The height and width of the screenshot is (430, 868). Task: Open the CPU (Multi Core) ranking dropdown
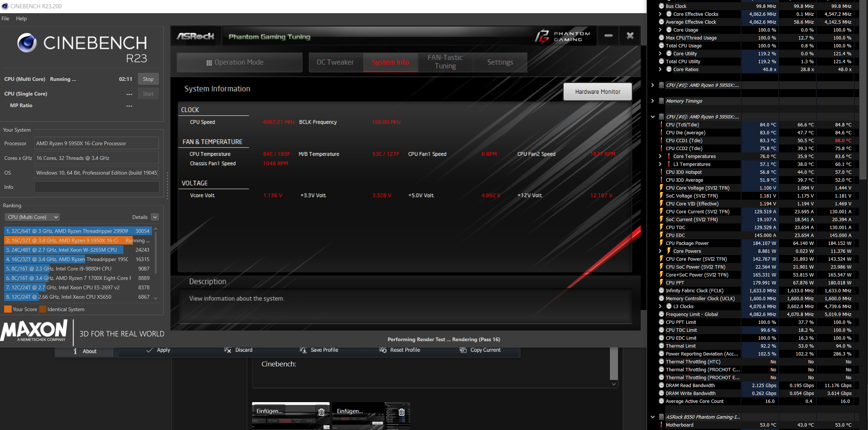coord(32,217)
